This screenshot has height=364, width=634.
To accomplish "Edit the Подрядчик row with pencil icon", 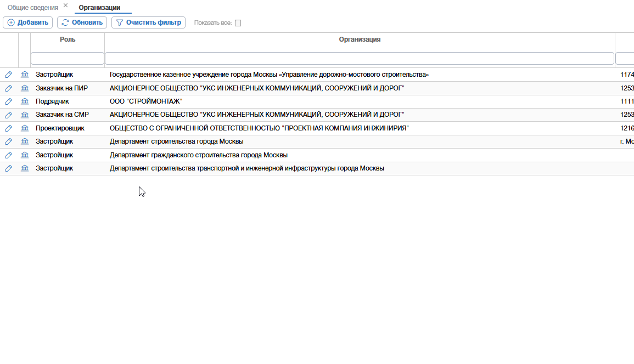I will pos(8,101).
